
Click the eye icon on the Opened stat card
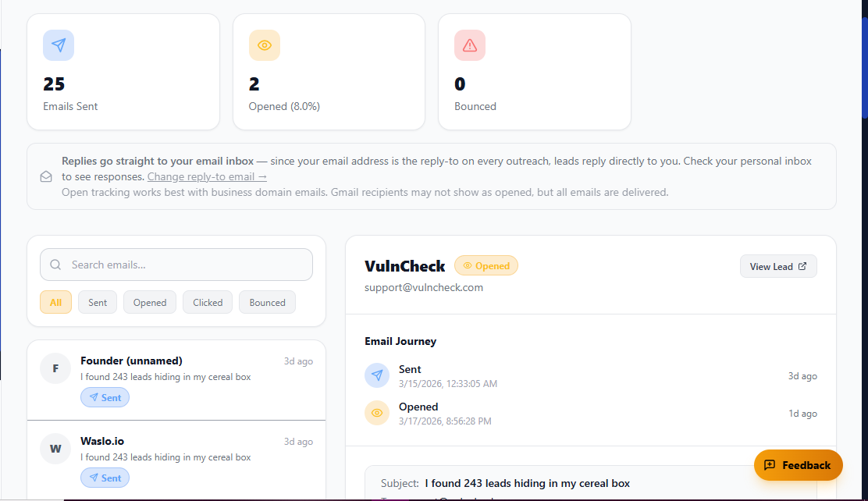point(265,45)
